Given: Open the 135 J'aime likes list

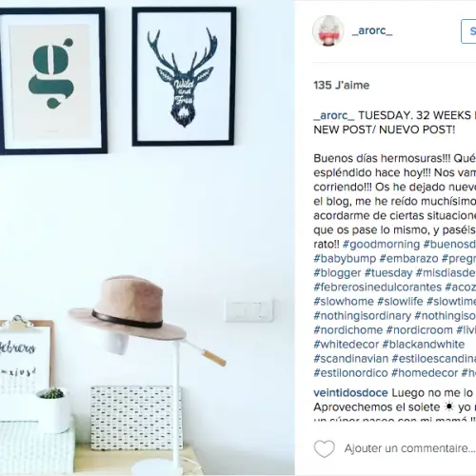Looking at the screenshot, I should tap(342, 85).
